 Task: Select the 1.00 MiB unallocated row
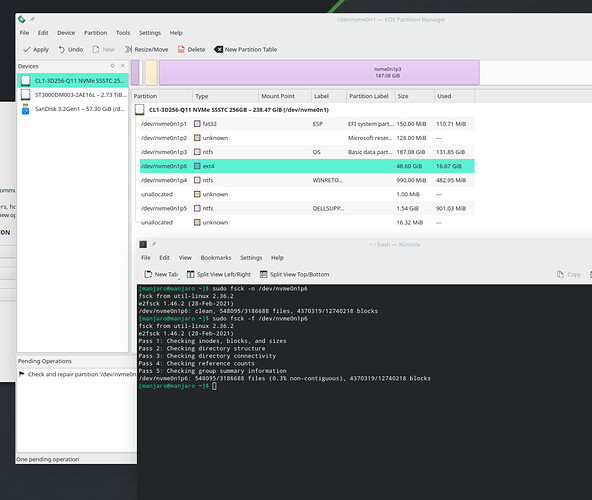coord(307,194)
